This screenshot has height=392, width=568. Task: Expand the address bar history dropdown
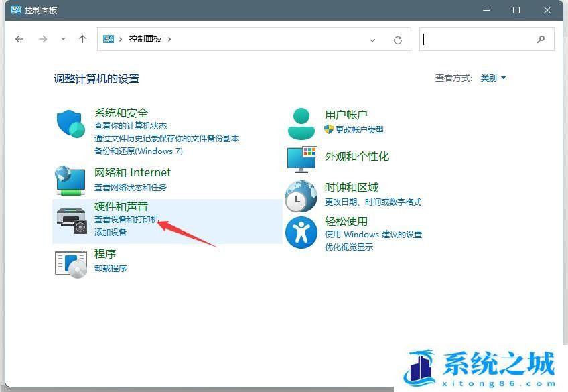372,40
